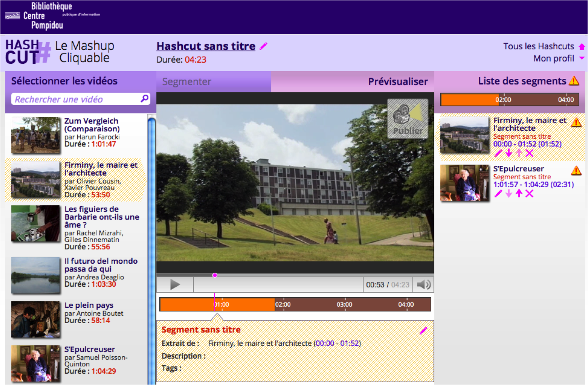The width and height of the screenshot is (588, 385).
Task: Click the 00:00 - 01:52 timecode link
Action: coord(337,343)
